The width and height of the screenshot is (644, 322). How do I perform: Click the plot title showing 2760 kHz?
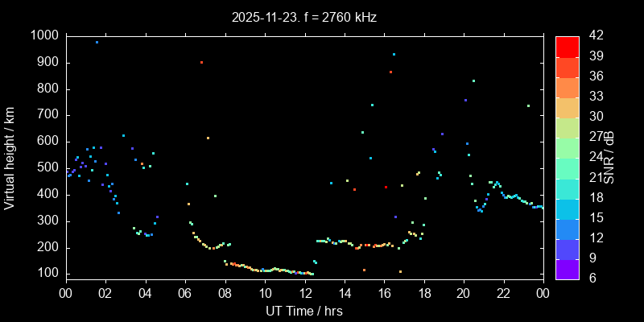(x=303, y=16)
